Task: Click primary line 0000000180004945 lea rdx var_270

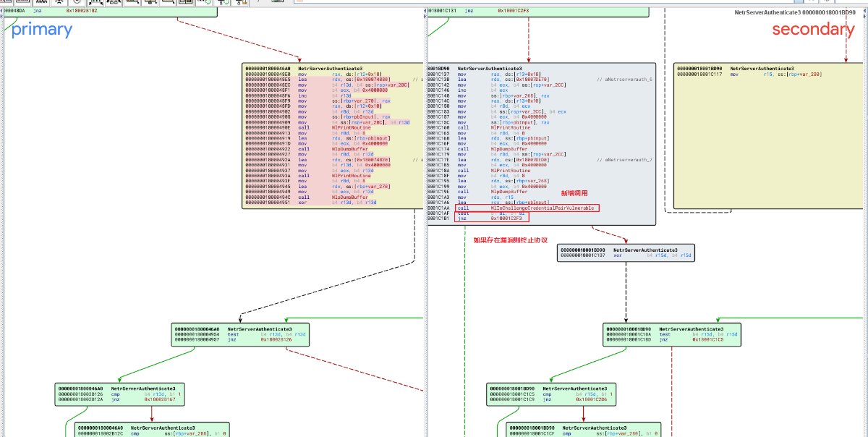Action: pyautogui.click(x=318, y=187)
